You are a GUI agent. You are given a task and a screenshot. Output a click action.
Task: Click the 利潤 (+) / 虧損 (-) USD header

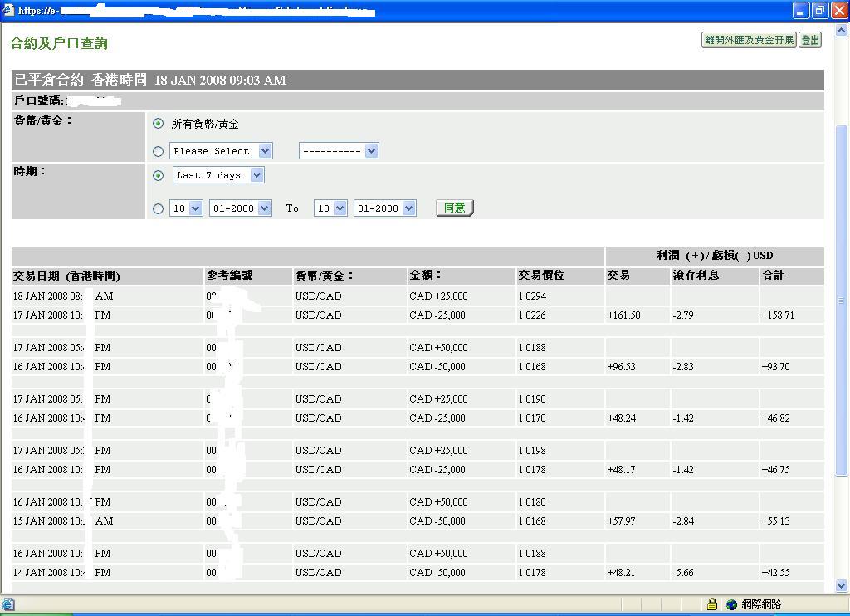pos(715,256)
